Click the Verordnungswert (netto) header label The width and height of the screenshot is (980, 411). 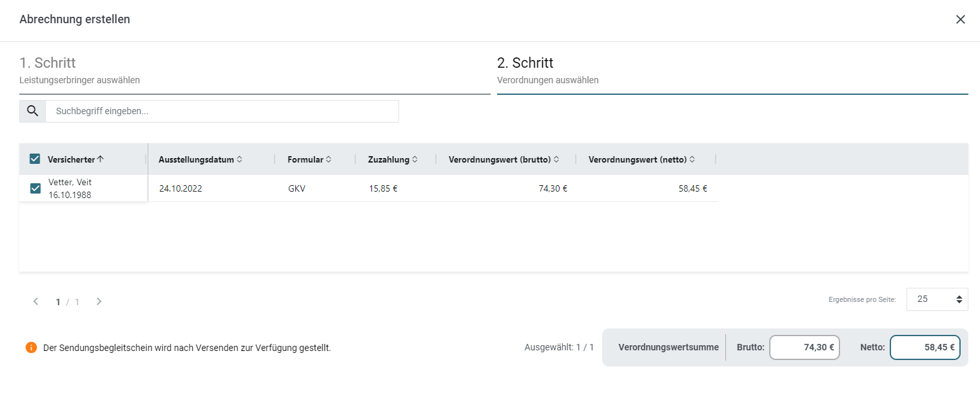(638, 159)
